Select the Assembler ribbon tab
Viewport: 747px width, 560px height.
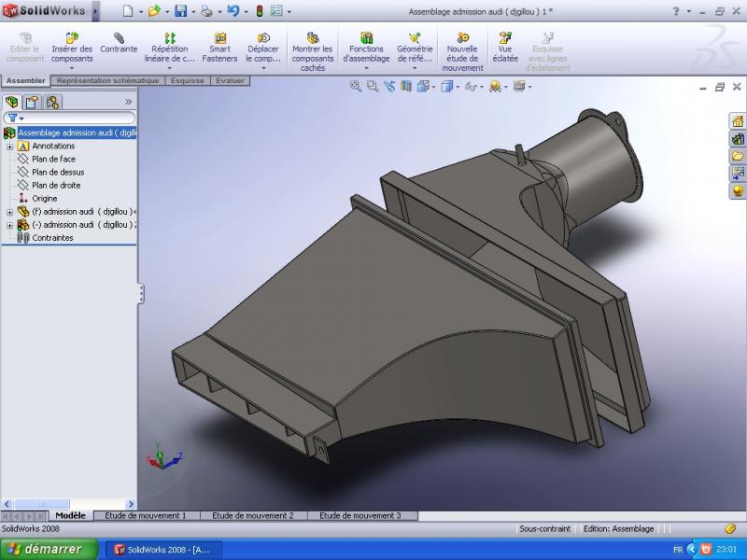tap(26, 80)
